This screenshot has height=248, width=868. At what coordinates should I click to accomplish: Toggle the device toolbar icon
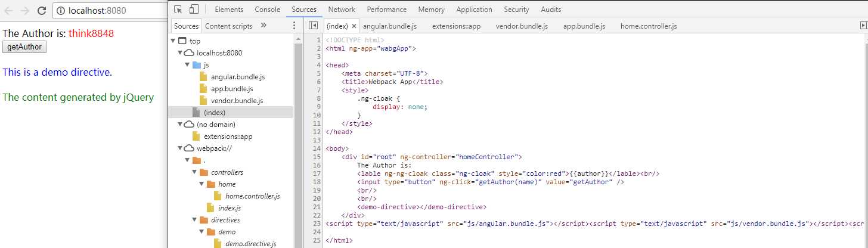coord(194,9)
